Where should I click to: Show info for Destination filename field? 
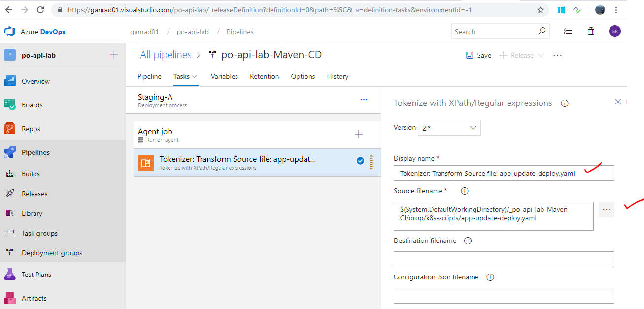(468, 241)
